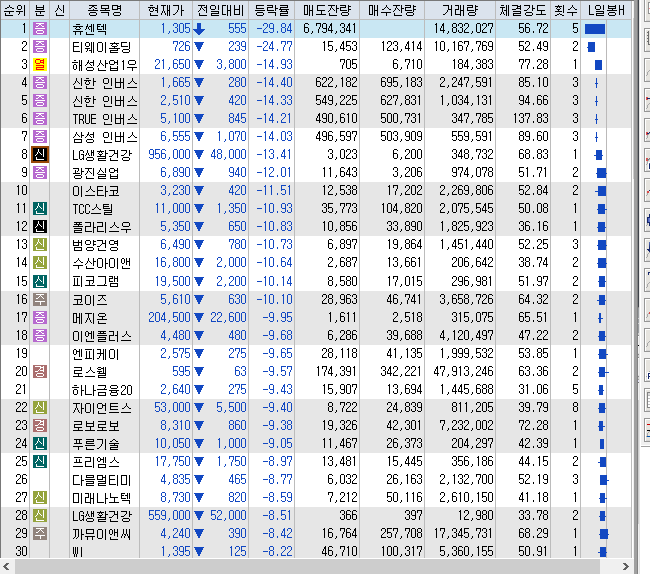Screen dimensions: 650x574
Task: Select LG생활건강 priced 956,000
Action: click(x=102, y=155)
